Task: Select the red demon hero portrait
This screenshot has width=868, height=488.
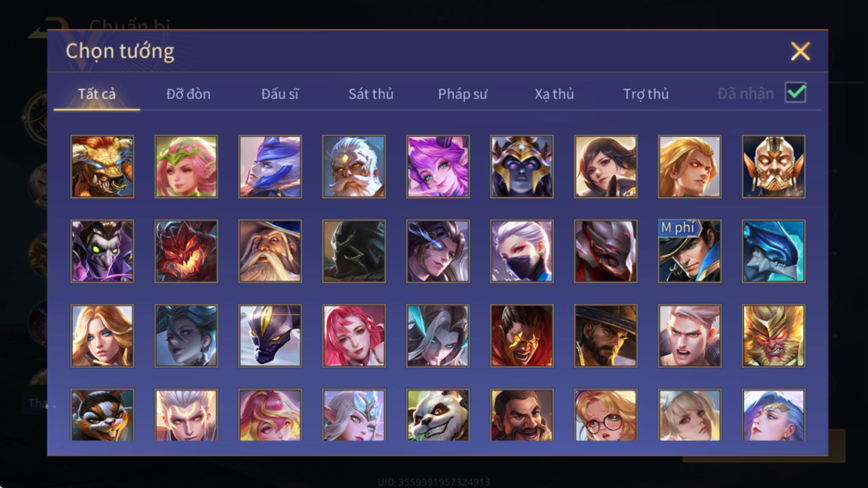Action: (x=186, y=251)
